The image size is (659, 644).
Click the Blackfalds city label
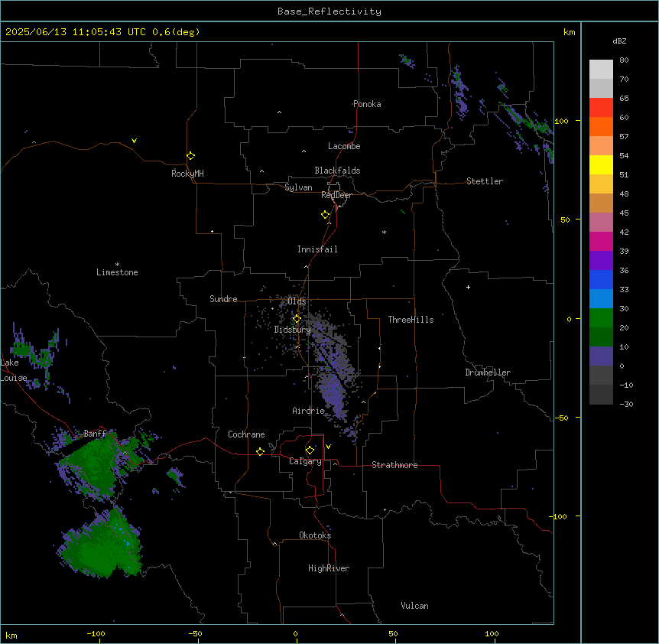click(337, 171)
